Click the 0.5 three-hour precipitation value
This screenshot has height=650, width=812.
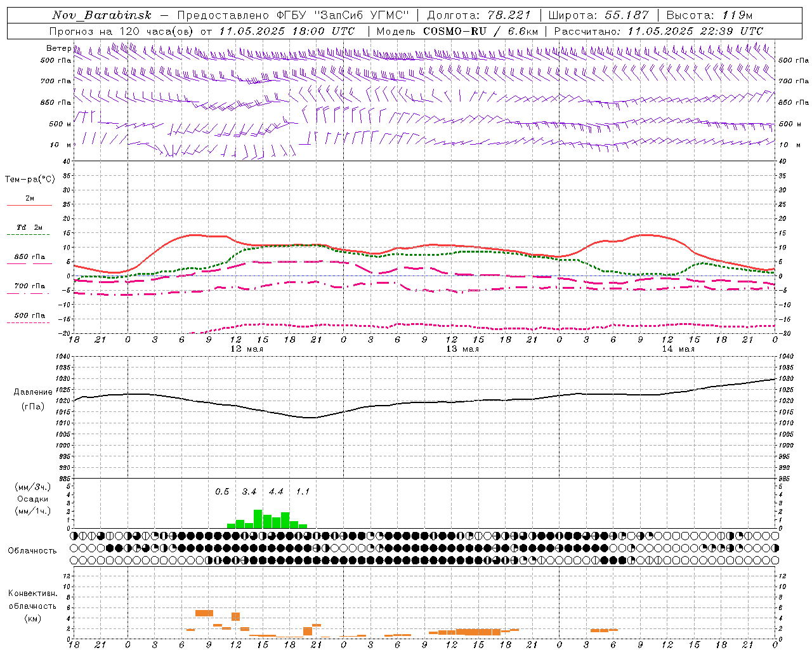click(222, 492)
